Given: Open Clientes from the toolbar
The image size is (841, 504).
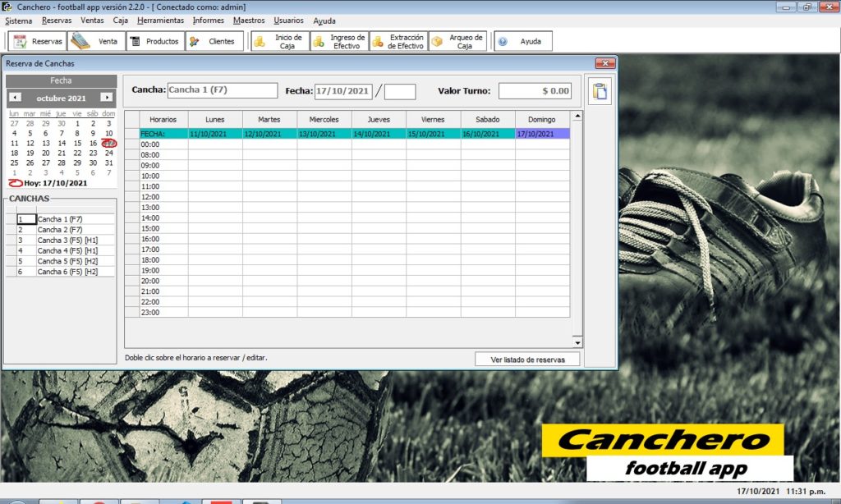Looking at the screenshot, I should [214, 41].
